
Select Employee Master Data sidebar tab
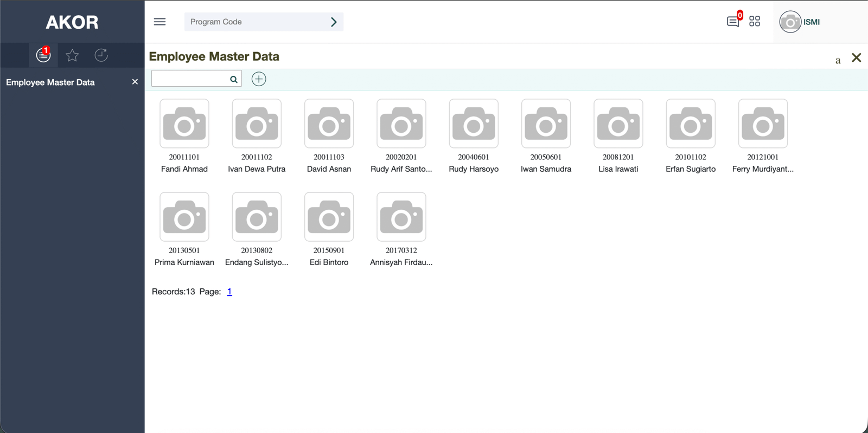(x=50, y=82)
